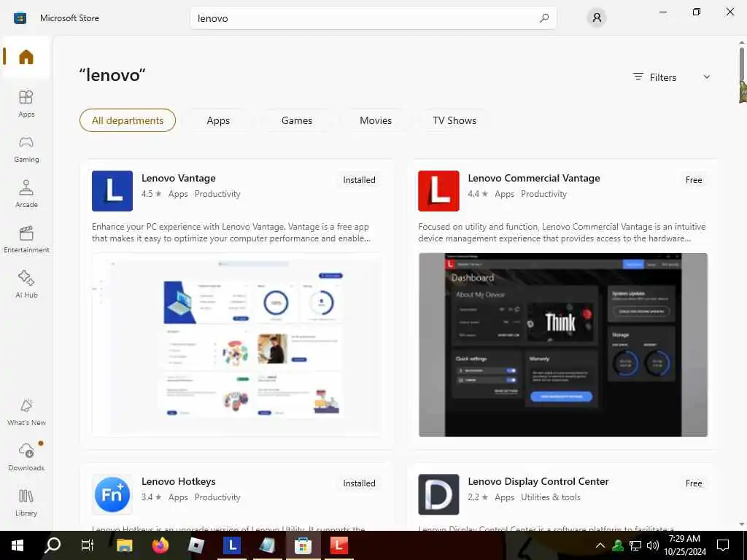This screenshot has width=747, height=560.
Task: Open the Windows Start menu
Action: click(18, 545)
